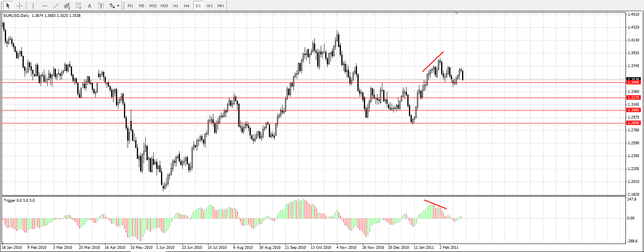
Task: Click the chart shift triangle marker
Action: [456, 14]
